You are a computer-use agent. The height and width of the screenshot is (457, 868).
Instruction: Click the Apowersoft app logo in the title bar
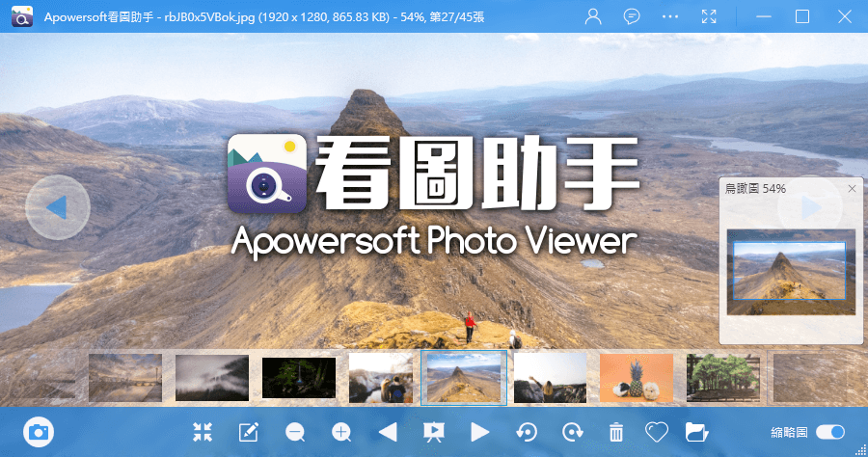click(22, 16)
